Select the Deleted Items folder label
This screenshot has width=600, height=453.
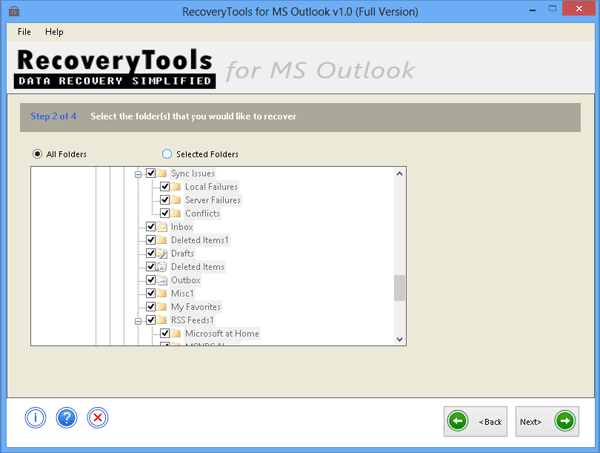(x=197, y=267)
